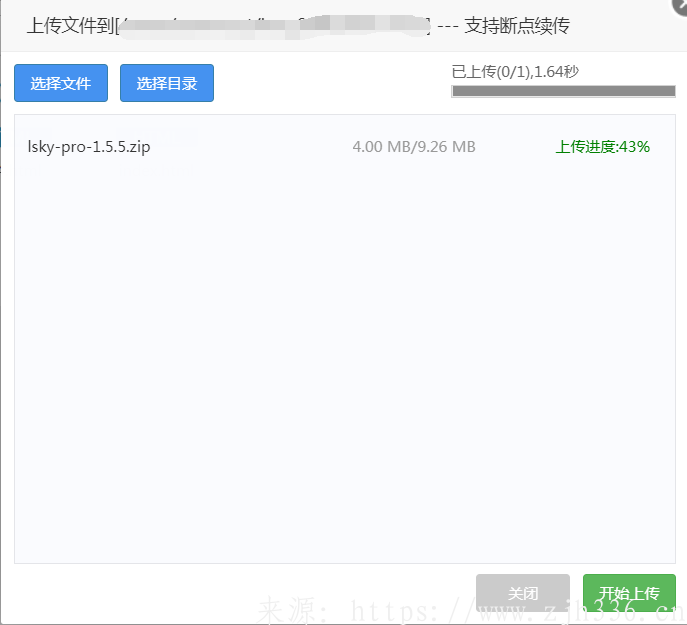Click the 选择目录 button
687x625 pixels.
167,83
